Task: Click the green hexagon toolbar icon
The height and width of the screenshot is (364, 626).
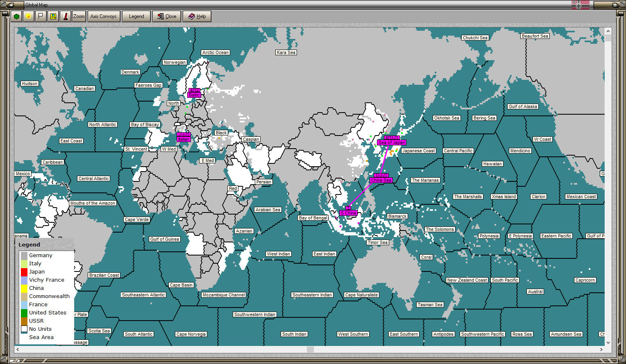Action: point(16,16)
